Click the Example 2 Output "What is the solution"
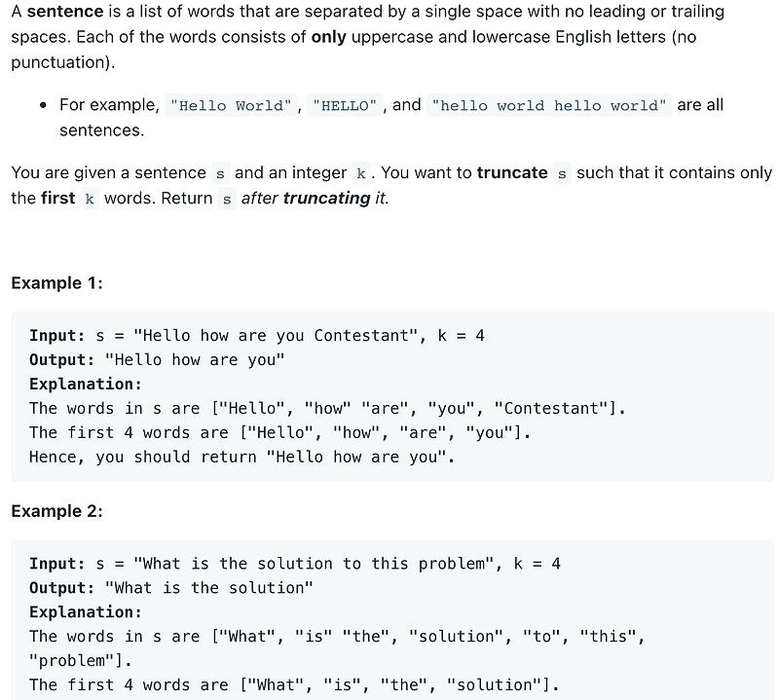 tap(209, 588)
